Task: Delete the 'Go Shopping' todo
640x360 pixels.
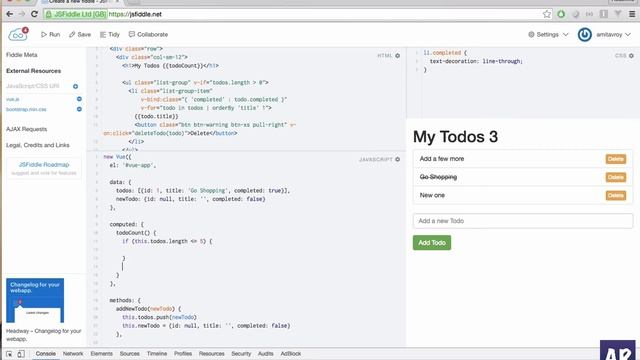Action: [x=616, y=177]
